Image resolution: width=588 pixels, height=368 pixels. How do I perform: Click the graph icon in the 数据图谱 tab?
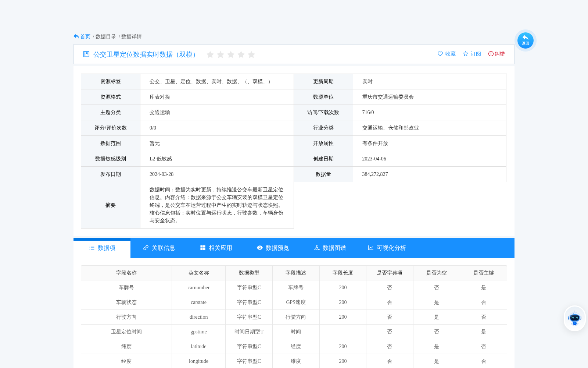(x=317, y=248)
